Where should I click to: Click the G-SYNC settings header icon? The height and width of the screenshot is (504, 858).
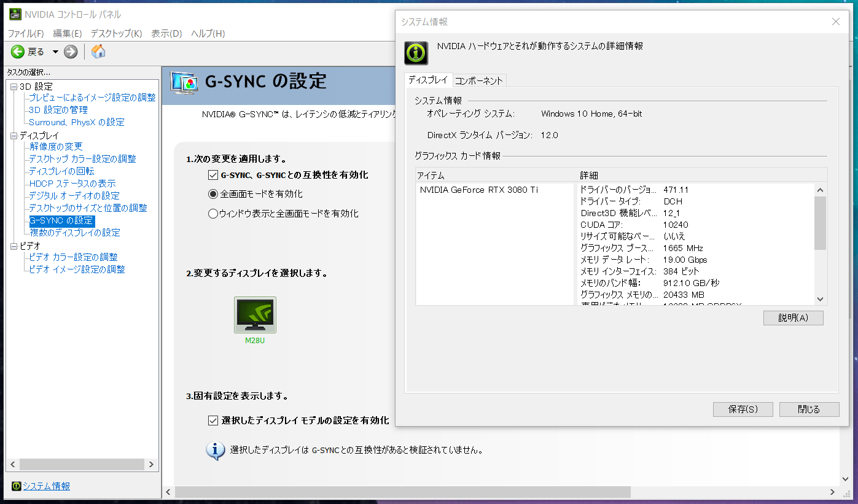point(184,83)
